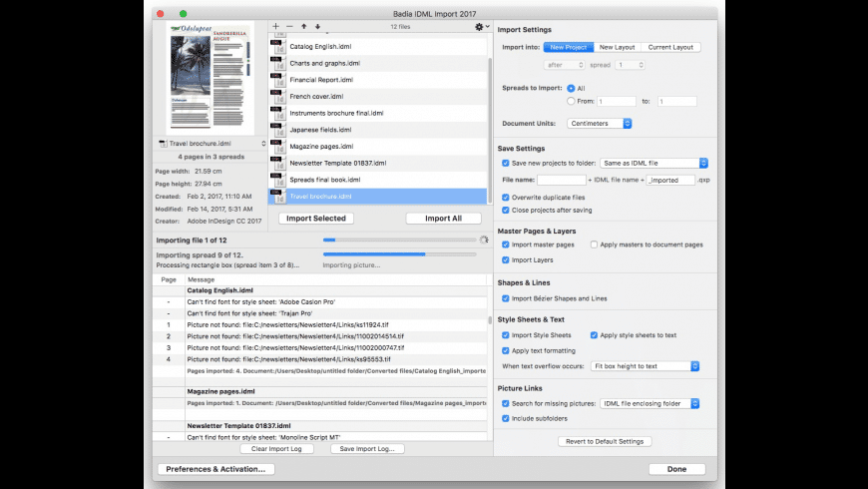This screenshot has width=868, height=489.
Task: Click the Travel brochure page preview thumbnail
Action: tap(211, 78)
